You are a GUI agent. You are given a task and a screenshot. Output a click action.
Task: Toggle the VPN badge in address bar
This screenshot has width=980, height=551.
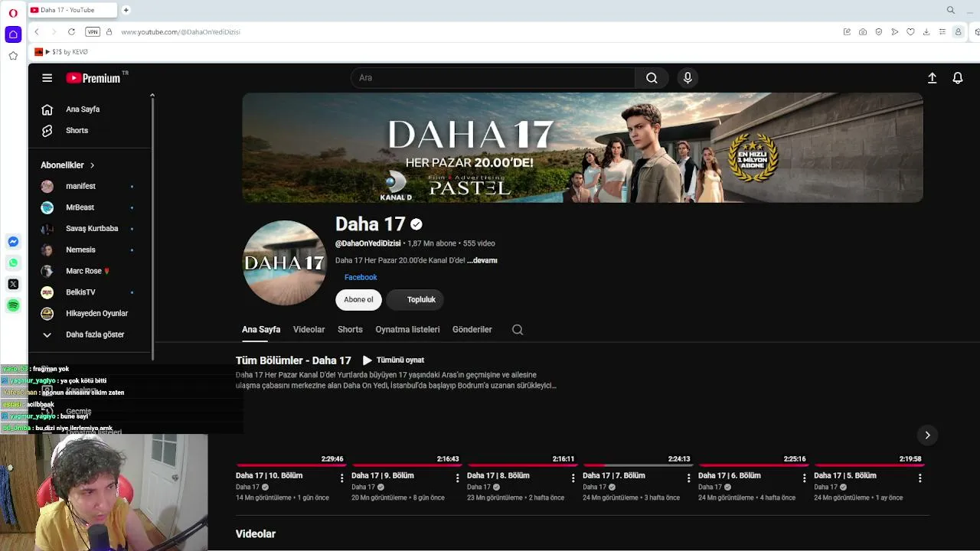(93, 31)
